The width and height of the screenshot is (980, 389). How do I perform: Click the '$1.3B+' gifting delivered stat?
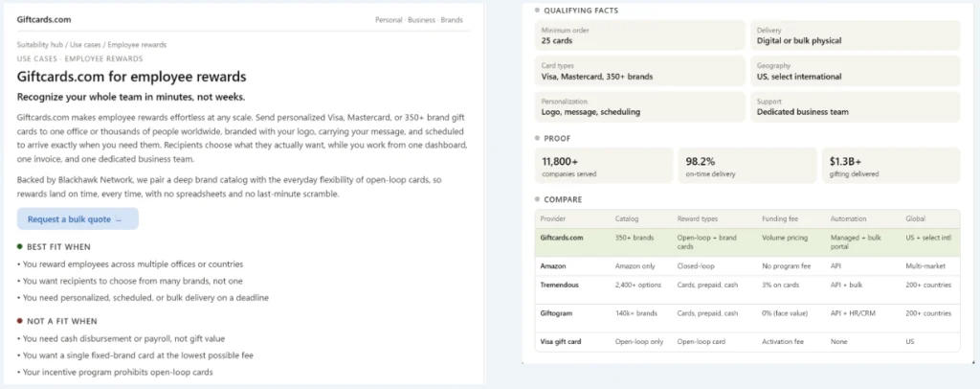pyautogui.click(x=891, y=166)
